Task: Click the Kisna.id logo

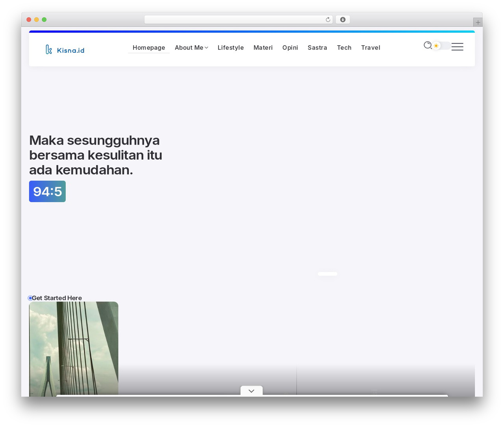Action: tap(65, 50)
